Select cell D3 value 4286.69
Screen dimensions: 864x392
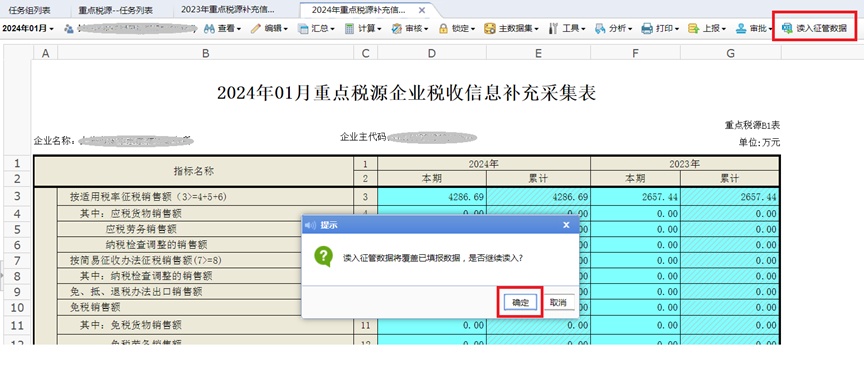(432, 197)
